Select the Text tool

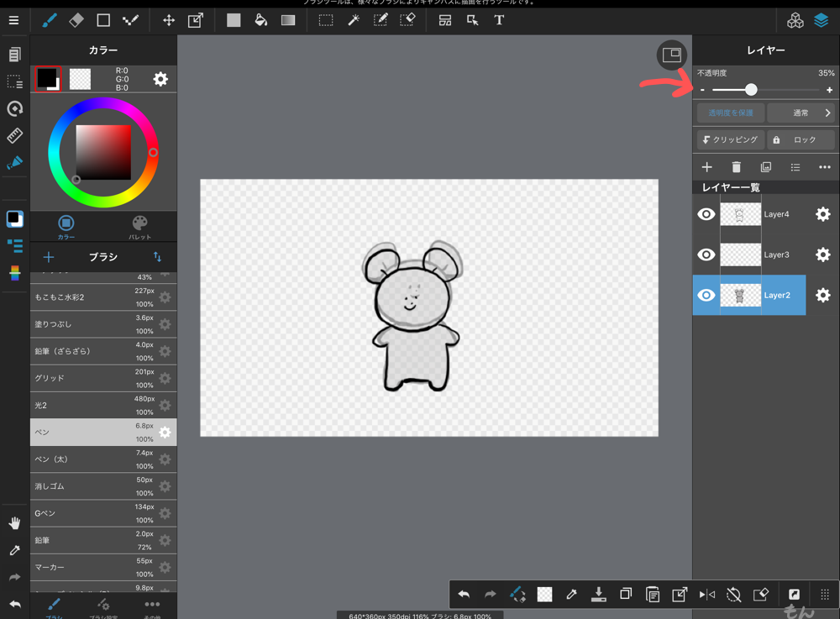pos(499,20)
